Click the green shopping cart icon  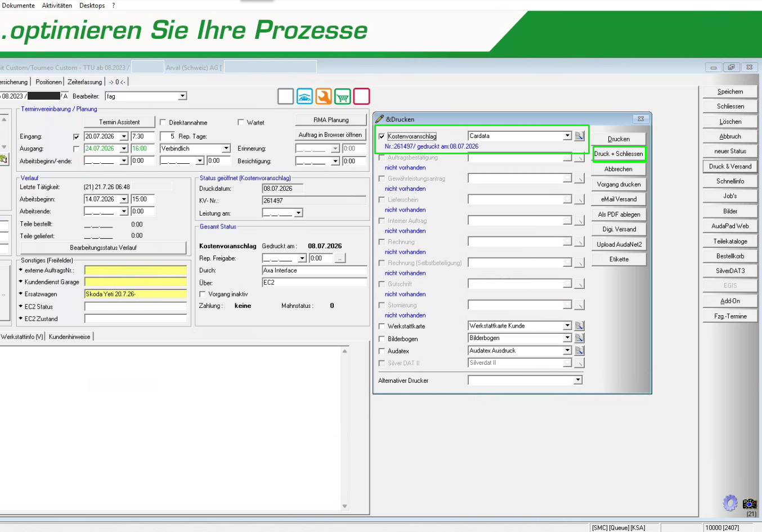tap(343, 96)
